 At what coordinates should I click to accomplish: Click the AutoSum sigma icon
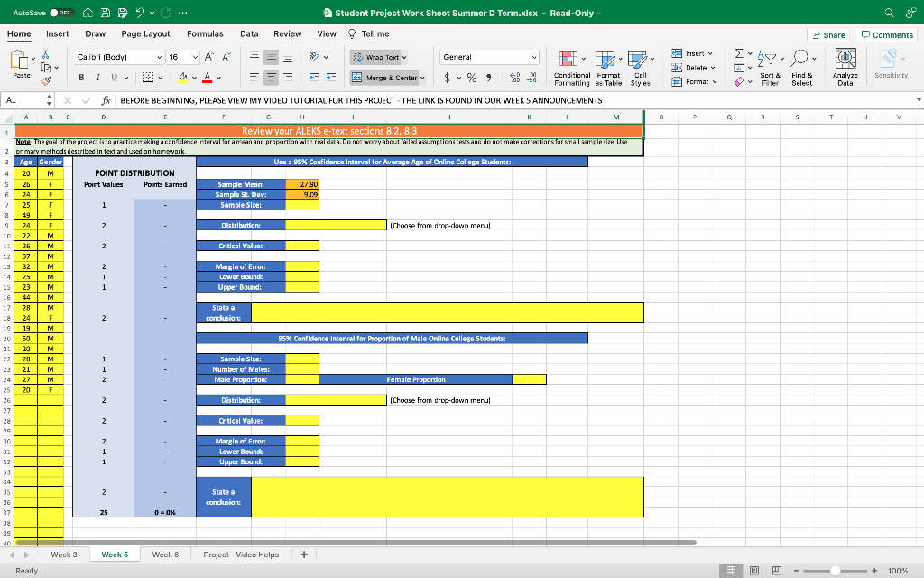(739, 53)
